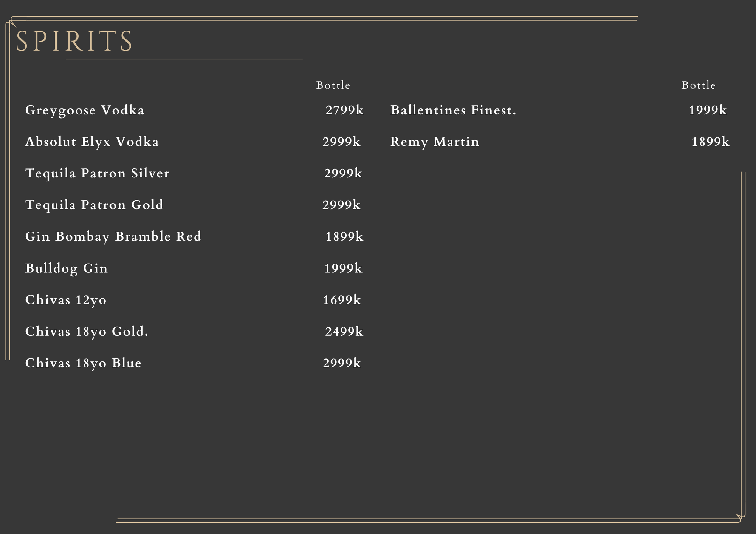Select the 2499k Chivas 18yo Gold price

[x=344, y=332]
